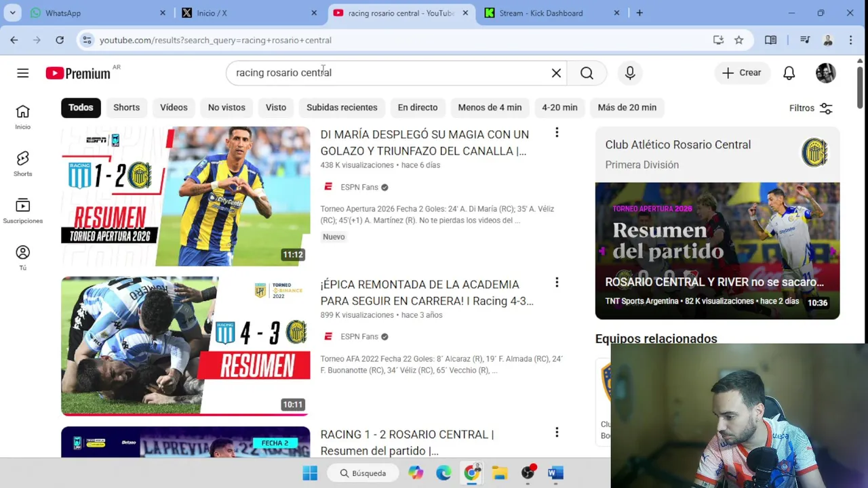The width and height of the screenshot is (868, 488).
Task: Open Suscripciones in the sidebar
Action: (x=22, y=211)
